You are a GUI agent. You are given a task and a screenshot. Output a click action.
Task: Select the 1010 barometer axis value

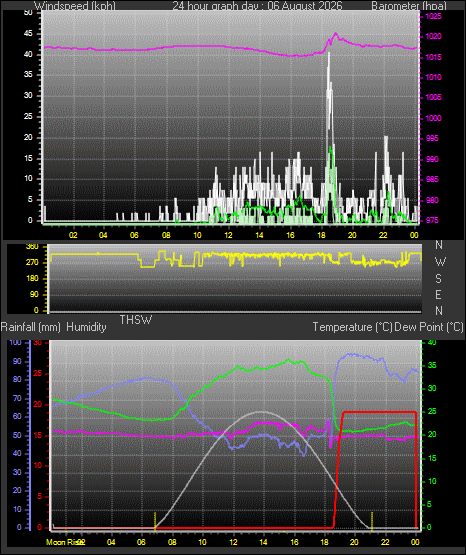(433, 77)
